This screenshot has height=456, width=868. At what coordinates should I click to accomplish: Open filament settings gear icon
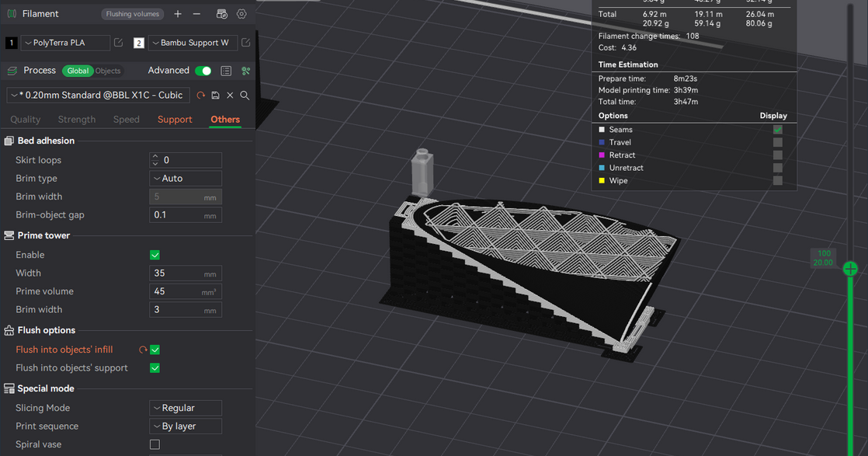pyautogui.click(x=241, y=14)
